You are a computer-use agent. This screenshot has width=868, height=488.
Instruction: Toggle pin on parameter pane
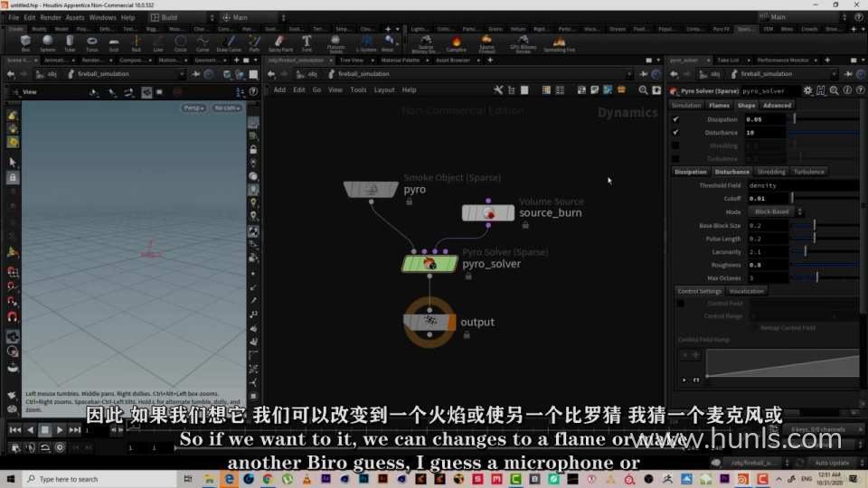[848, 73]
